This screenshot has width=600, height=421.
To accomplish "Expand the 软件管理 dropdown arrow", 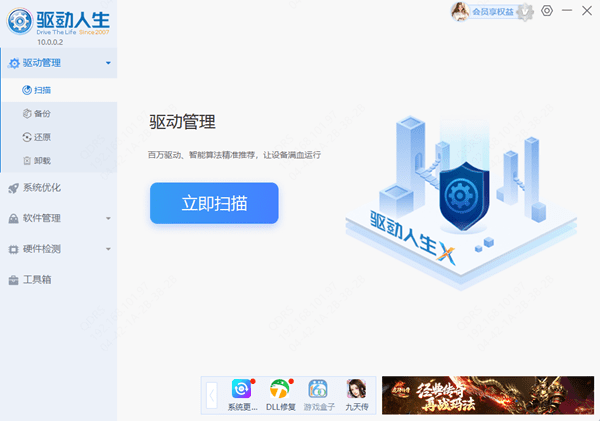I will pos(108,218).
